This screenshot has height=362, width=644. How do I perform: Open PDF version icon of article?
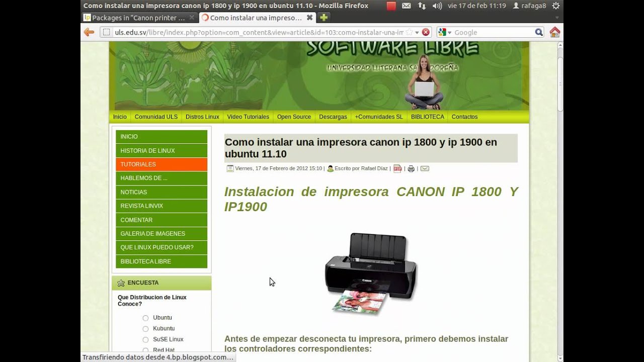(397, 168)
